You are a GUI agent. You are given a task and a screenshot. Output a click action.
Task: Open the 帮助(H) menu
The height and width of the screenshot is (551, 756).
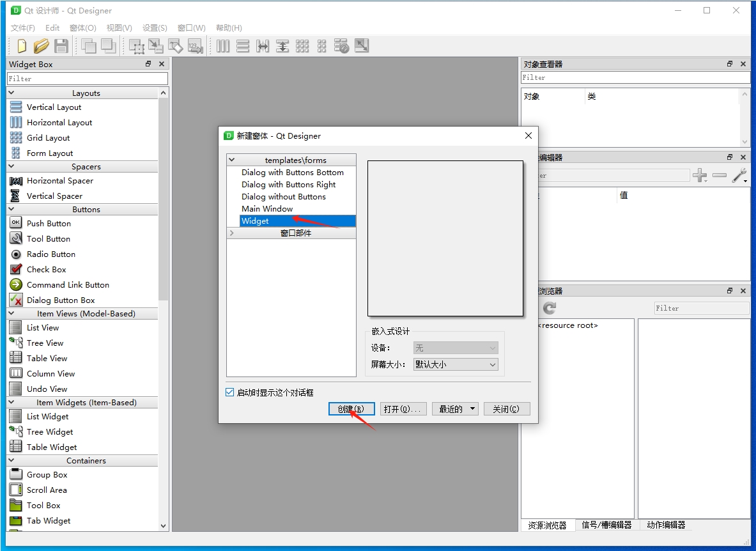pyautogui.click(x=229, y=27)
